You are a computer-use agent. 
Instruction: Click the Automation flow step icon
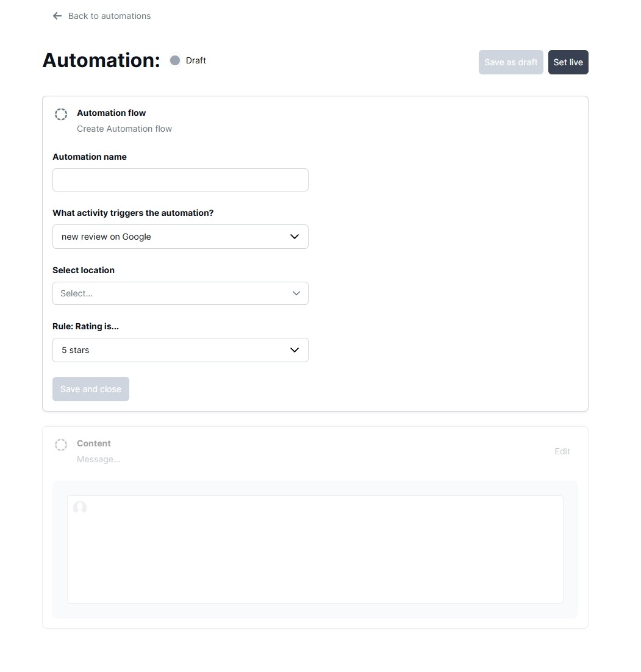pyautogui.click(x=61, y=114)
